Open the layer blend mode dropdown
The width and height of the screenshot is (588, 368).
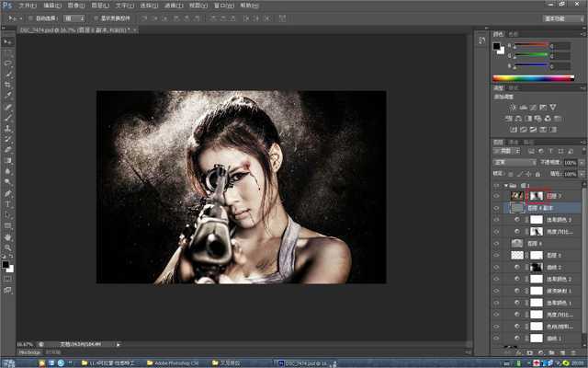pos(514,162)
